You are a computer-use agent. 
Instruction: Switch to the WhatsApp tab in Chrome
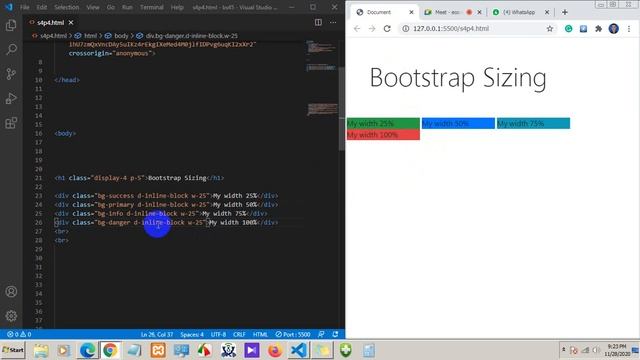click(x=519, y=12)
